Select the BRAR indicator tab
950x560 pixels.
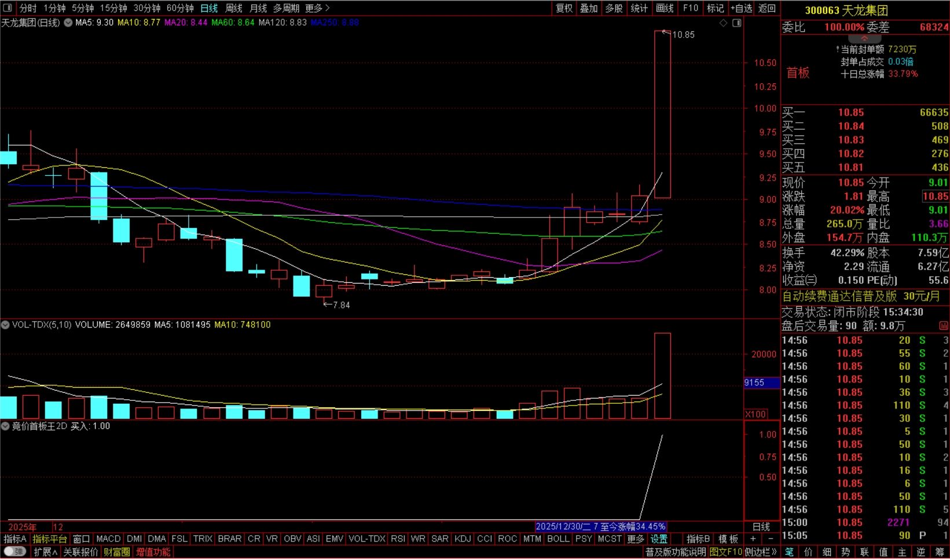pos(230,539)
